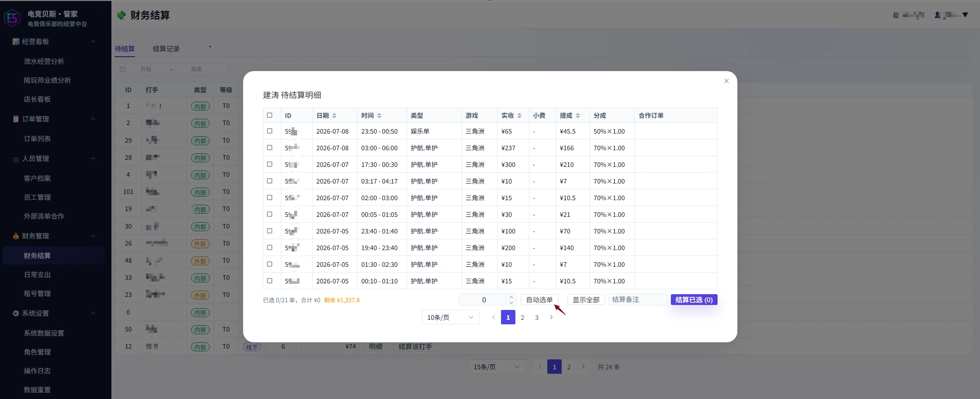The image size is (980, 399).
Task: Sort by 实收 column sort icon
Action: coord(519,116)
